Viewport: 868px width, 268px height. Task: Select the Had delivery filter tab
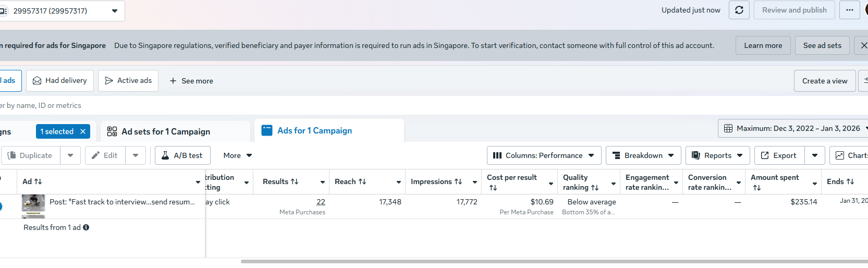point(60,81)
